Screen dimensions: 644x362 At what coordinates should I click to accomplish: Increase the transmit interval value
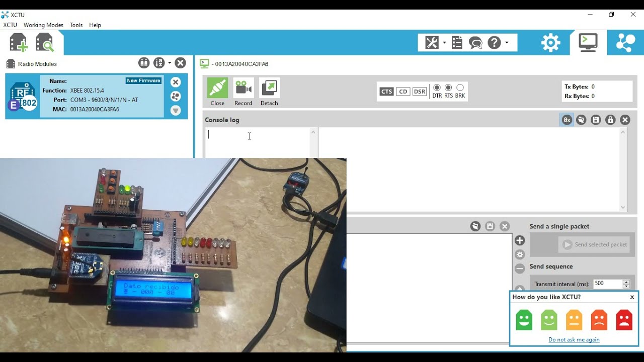pos(626,282)
